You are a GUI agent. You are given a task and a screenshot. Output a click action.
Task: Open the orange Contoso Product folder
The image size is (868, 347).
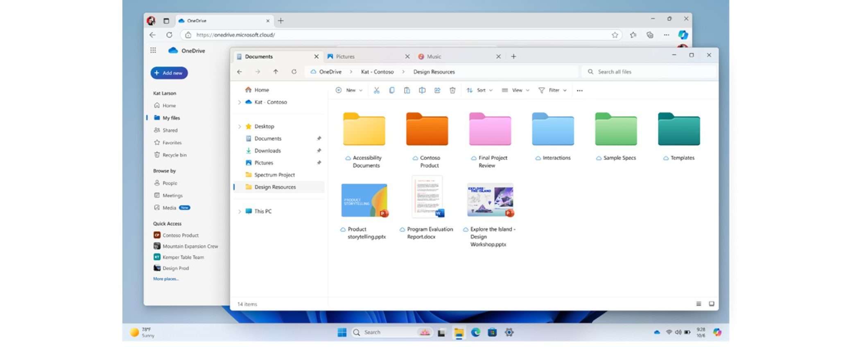pos(427,130)
